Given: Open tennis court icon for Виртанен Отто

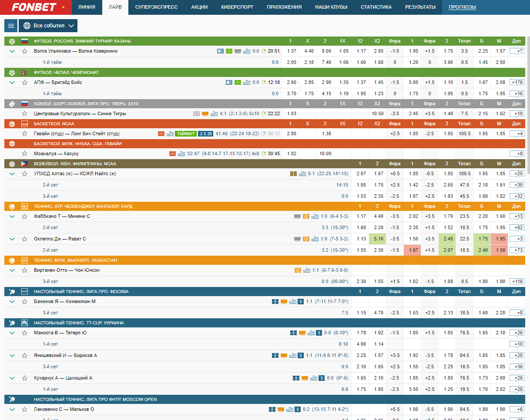Looking at the screenshot, I should 298,270.
